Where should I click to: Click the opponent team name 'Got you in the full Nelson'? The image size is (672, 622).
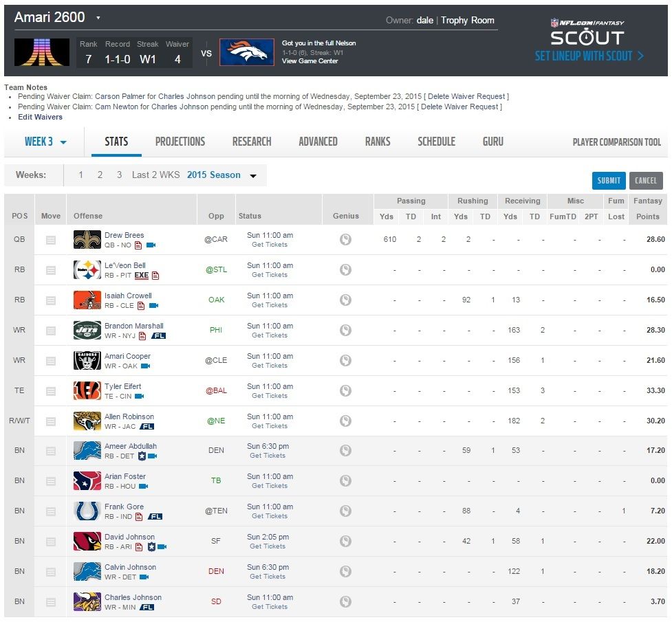(319, 43)
